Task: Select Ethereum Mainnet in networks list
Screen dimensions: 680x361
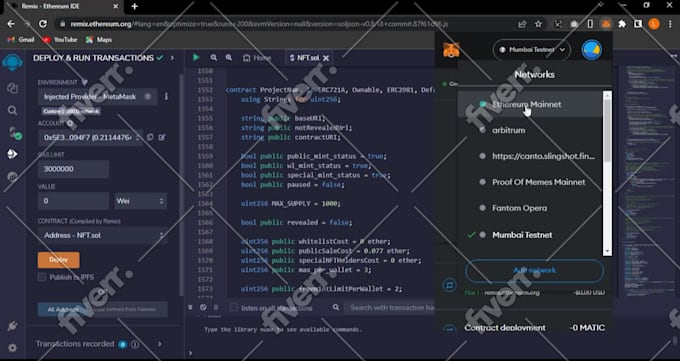Action: 530,104
